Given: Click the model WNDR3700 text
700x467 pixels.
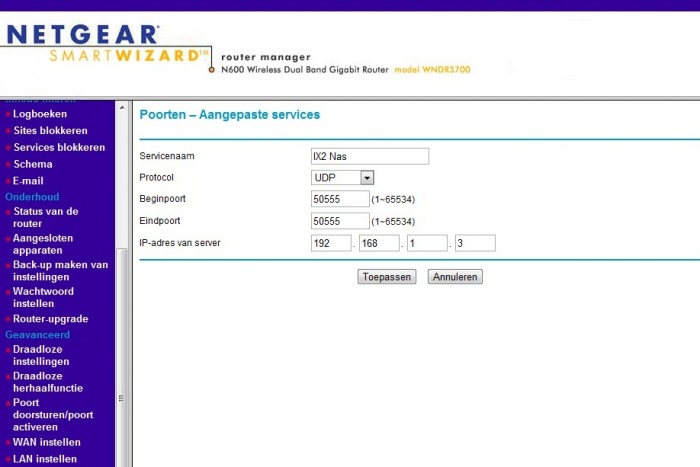Looking at the screenshot, I should [432, 70].
